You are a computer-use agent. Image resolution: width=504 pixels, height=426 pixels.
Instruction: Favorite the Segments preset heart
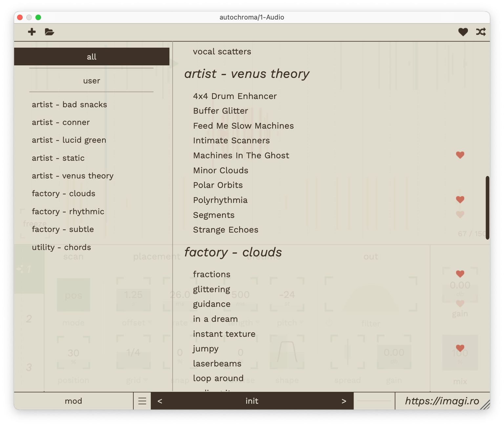(x=460, y=215)
